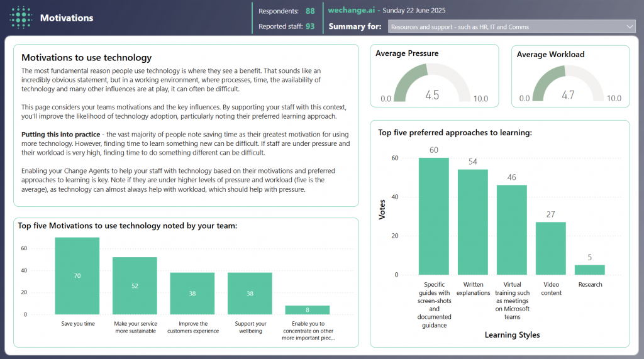Image resolution: width=644 pixels, height=359 pixels.
Task: Select the Support your wellbeing bar
Action: point(250,293)
